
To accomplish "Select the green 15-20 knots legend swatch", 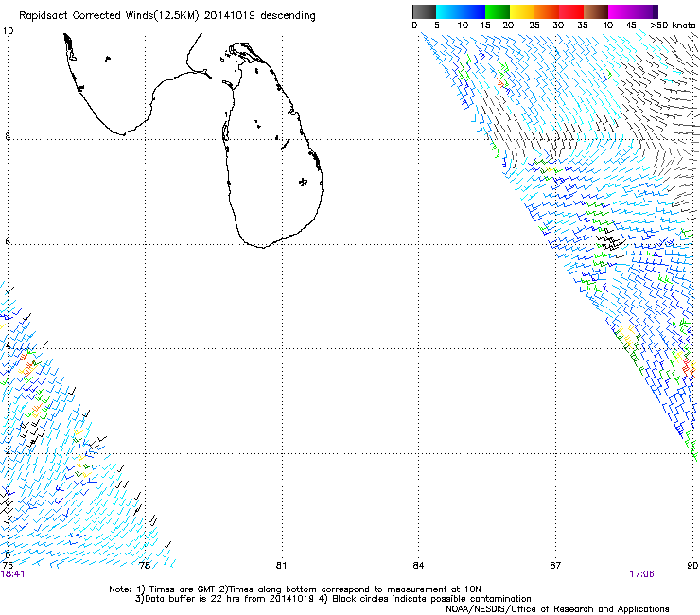I will click(498, 11).
